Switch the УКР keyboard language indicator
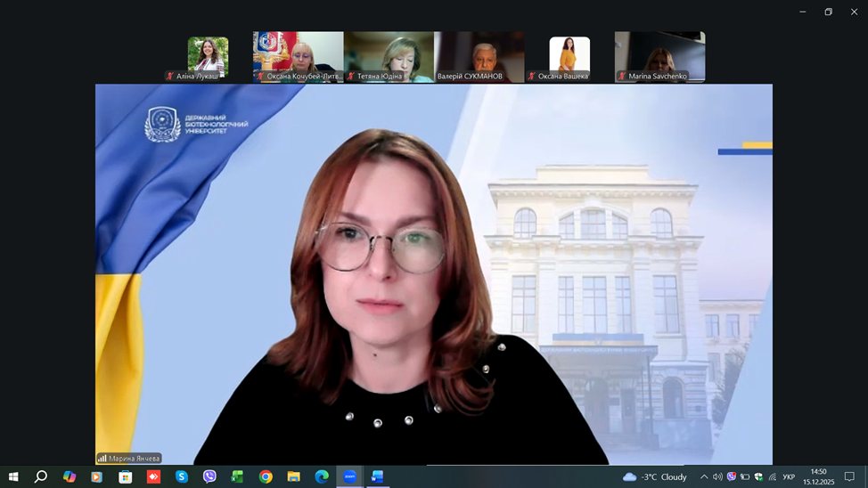The height and width of the screenshot is (488, 868). [789, 476]
